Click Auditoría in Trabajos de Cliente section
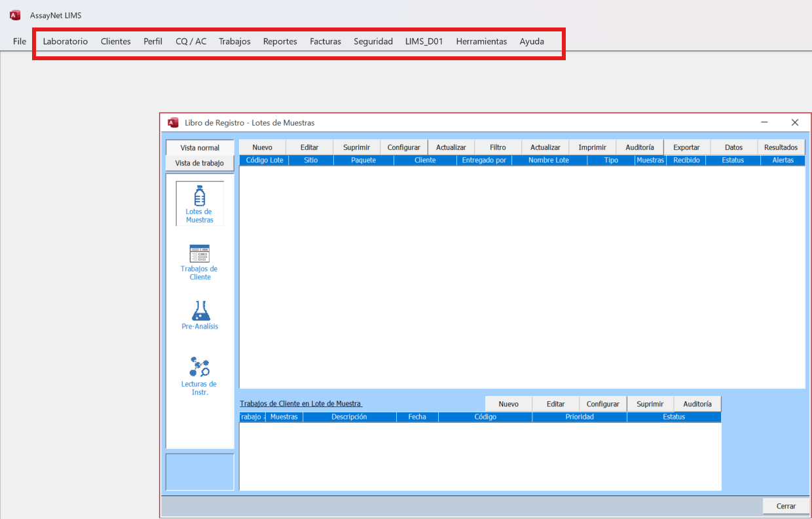 click(x=697, y=404)
